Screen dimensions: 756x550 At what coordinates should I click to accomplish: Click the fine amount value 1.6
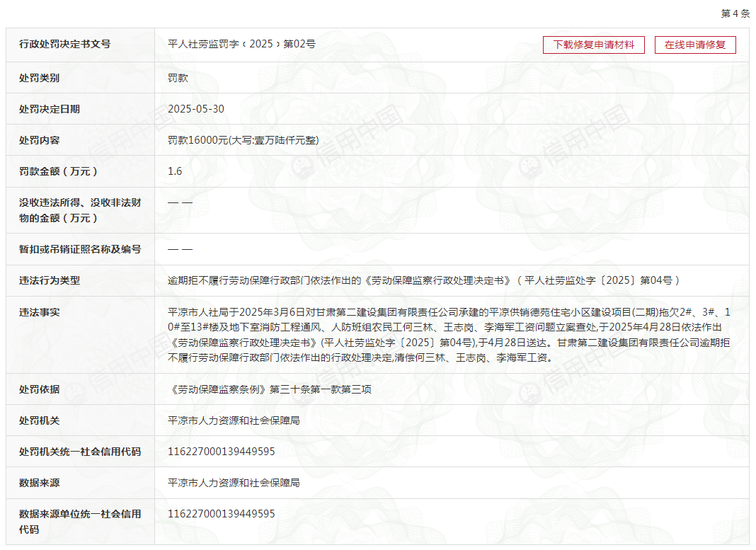[x=175, y=171]
